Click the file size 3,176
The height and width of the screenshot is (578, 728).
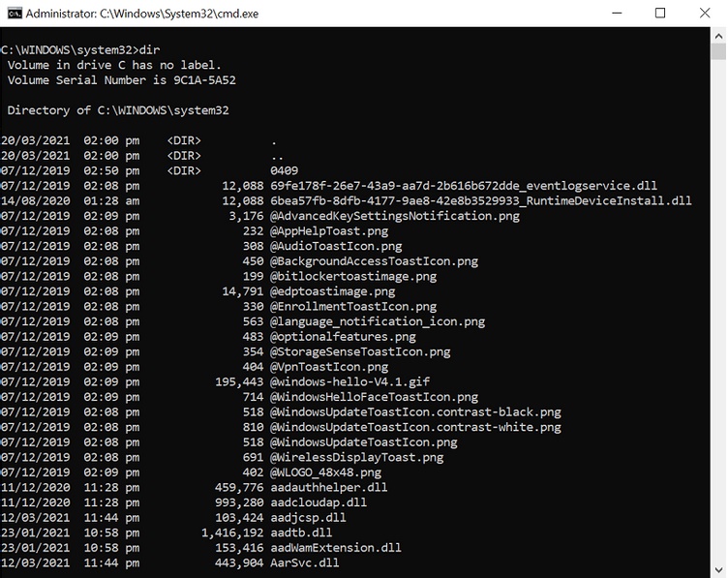[247, 216]
